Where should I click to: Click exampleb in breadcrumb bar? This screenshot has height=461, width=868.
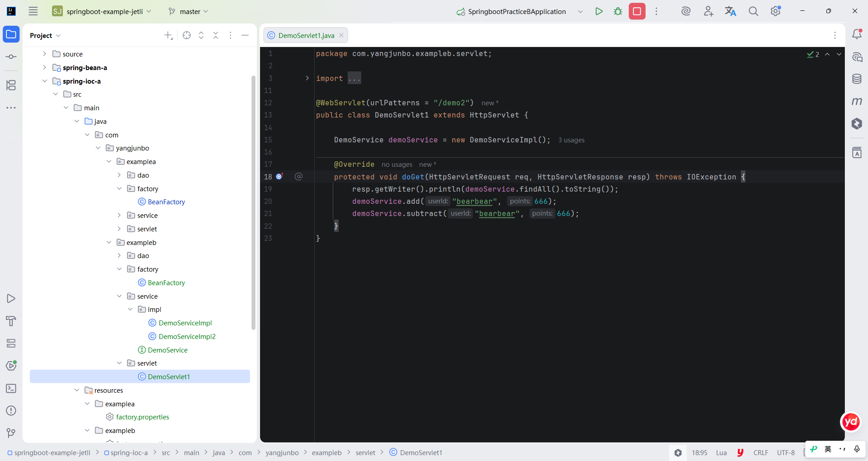click(x=327, y=452)
